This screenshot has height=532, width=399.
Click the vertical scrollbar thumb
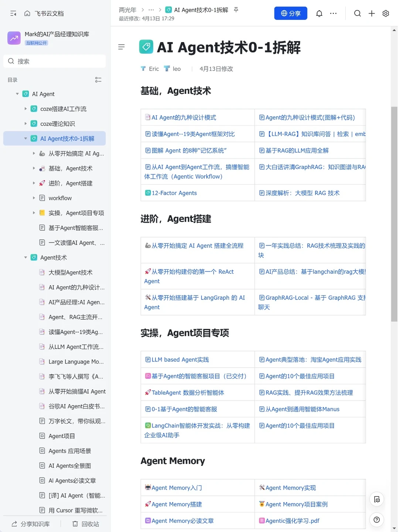394,214
